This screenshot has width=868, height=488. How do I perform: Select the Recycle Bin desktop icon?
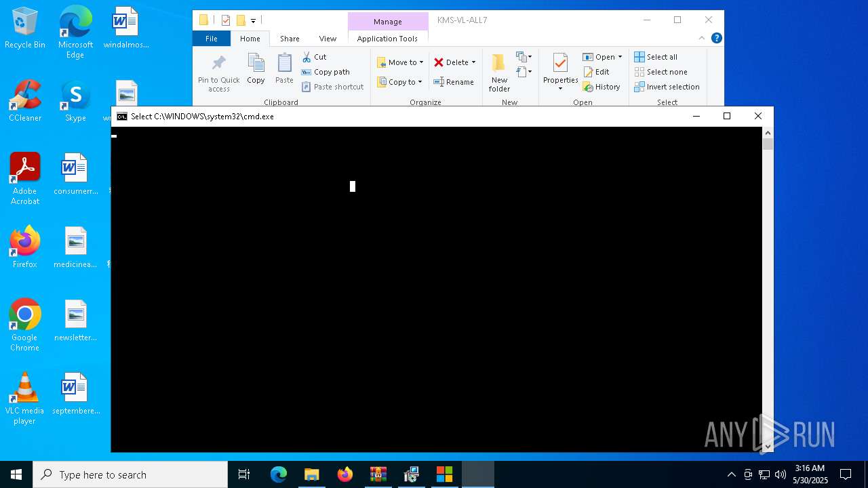[x=25, y=28]
